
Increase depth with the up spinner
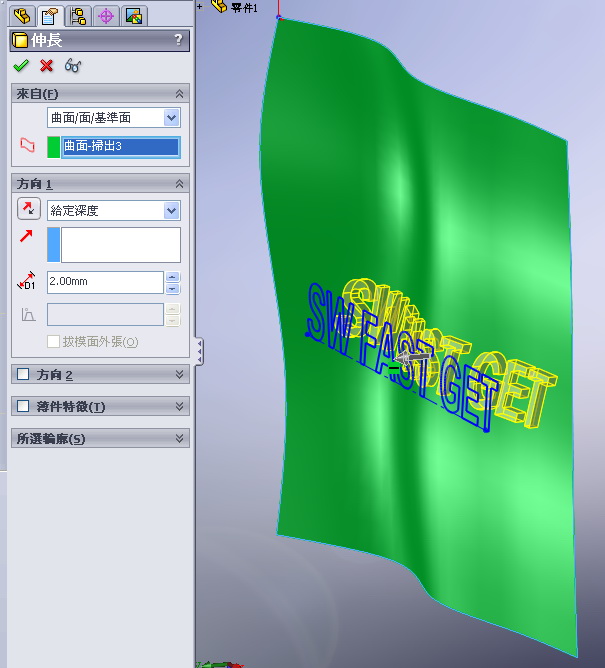[172, 277]
